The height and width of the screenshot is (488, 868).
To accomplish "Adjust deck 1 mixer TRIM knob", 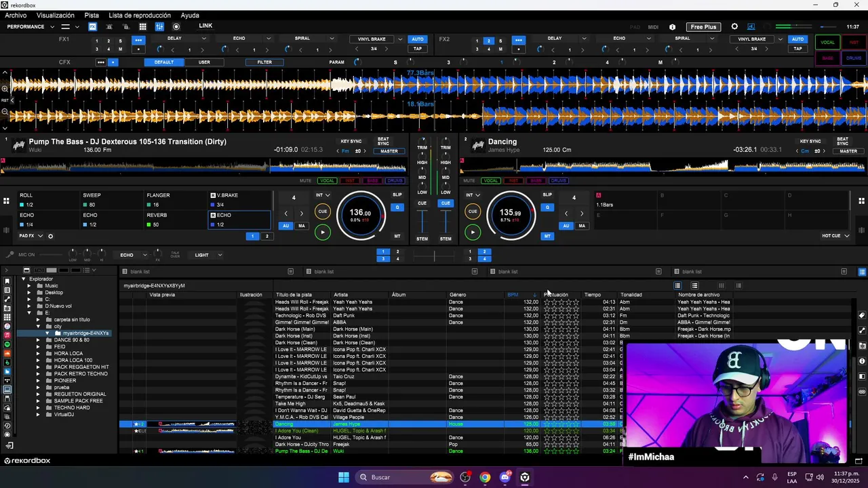I will [x=422, y=141].
